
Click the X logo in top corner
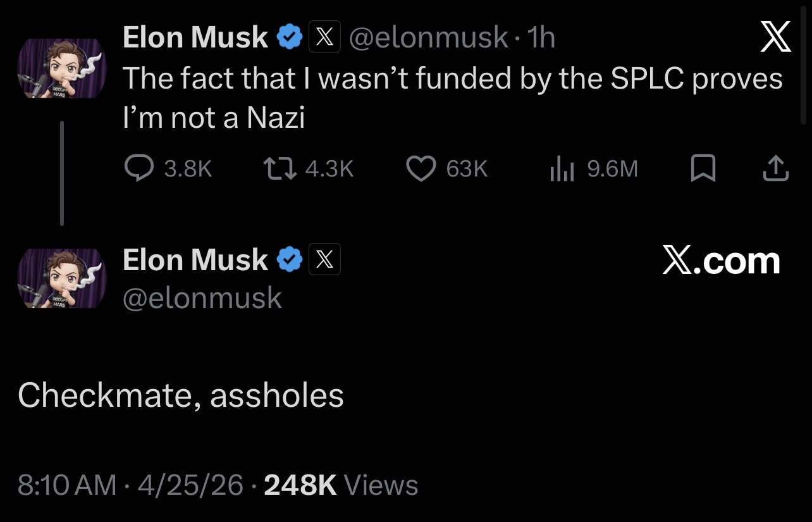tap(775, 37)
